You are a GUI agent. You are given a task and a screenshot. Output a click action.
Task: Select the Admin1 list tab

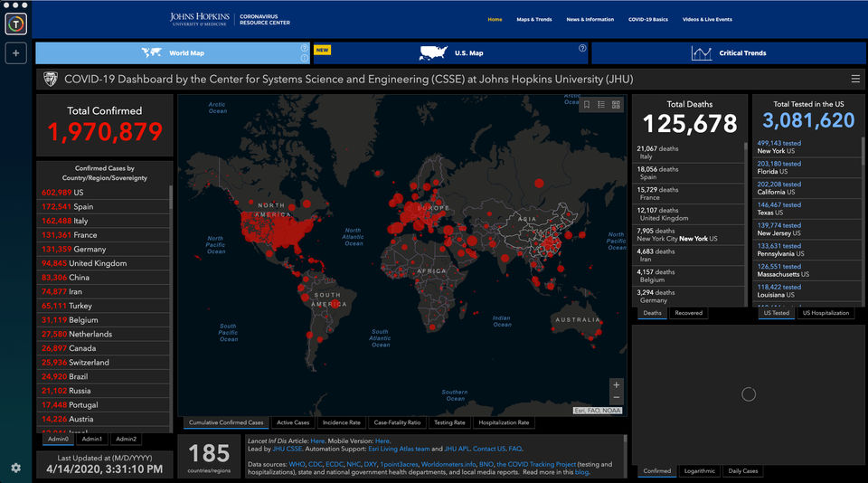point(92,440)
